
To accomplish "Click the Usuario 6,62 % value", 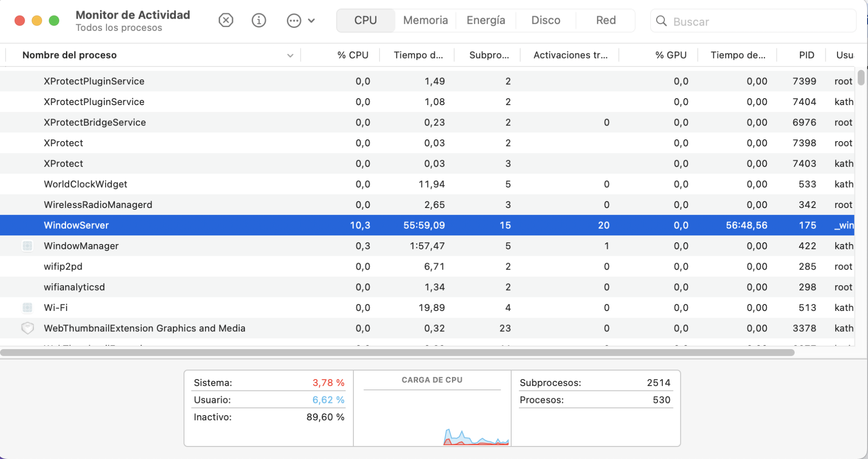I will point(328,400).
